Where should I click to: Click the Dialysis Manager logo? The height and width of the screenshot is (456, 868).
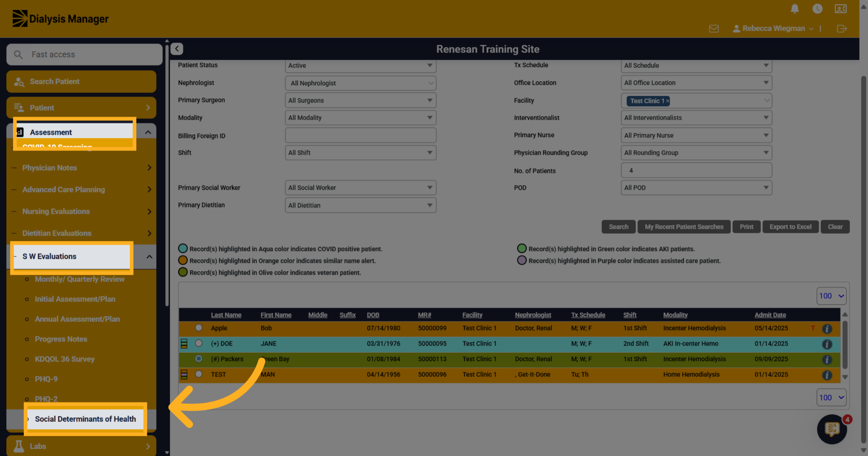60,18
